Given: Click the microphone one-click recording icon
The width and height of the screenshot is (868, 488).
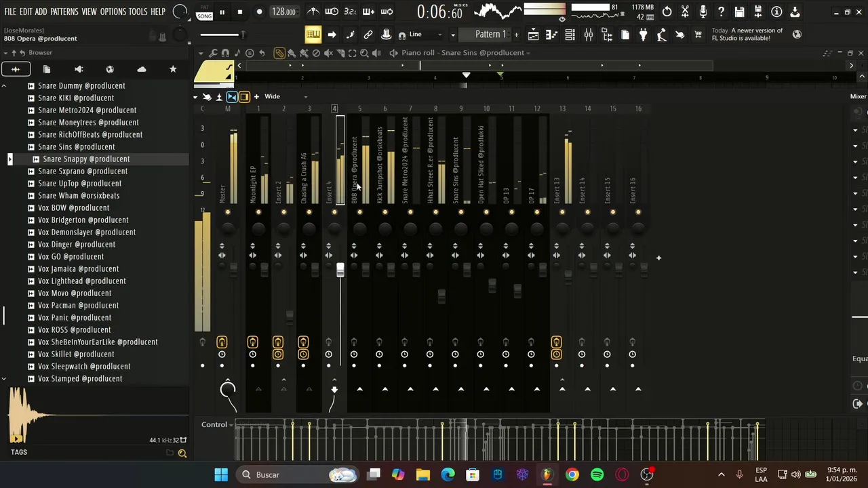Looking at the screenshot, I should (703, 12).
